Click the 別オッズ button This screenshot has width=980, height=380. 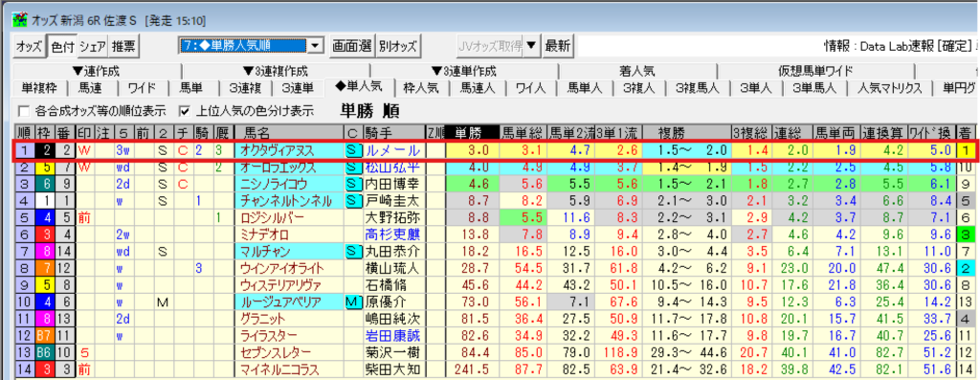point(398,46)
